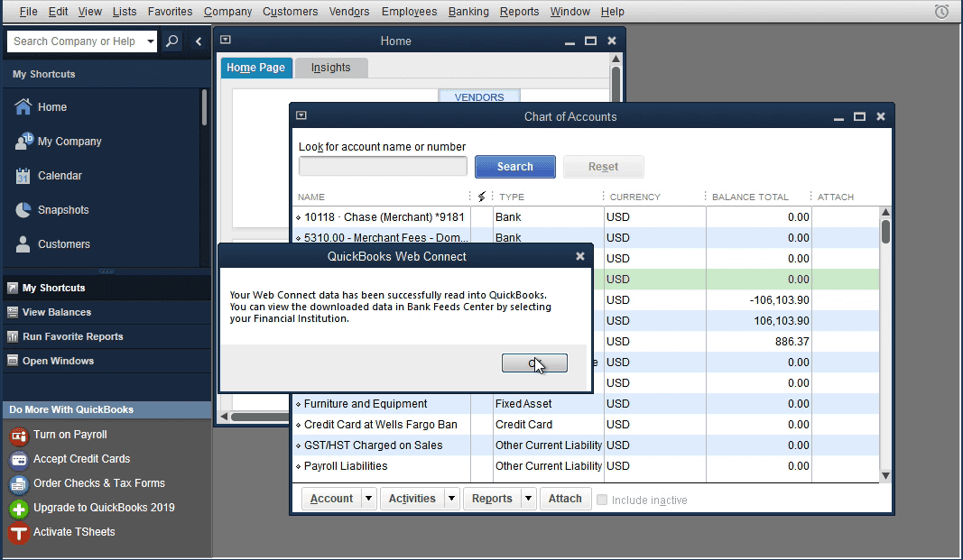Click the VENDORS header on Home page

click(x=479, y=96)
